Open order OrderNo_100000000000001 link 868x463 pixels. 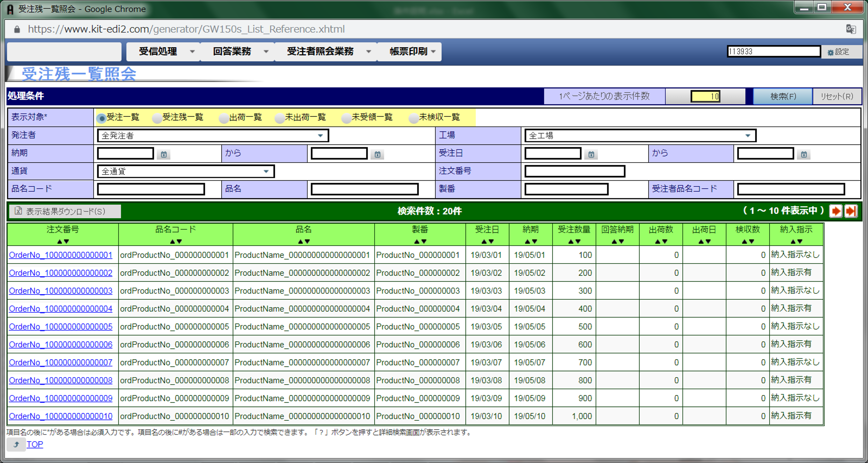(60, 255)
